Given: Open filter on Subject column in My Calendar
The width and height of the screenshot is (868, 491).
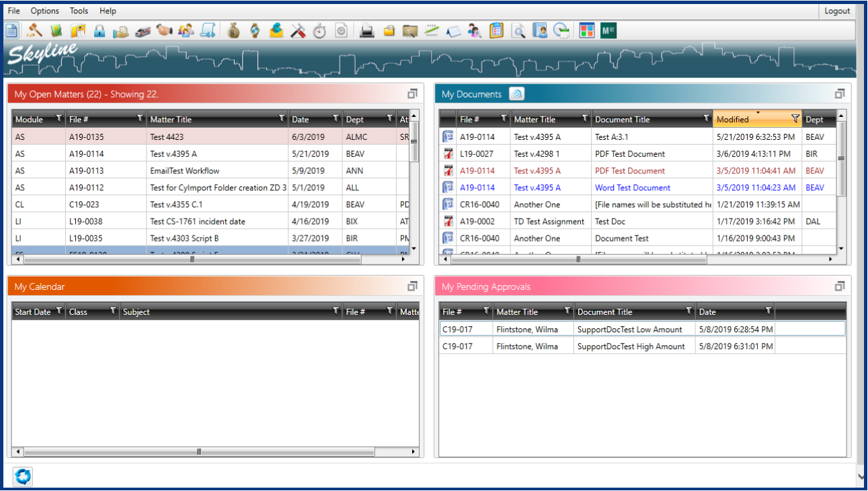Looking at the screenshot, I should (336, 311).
